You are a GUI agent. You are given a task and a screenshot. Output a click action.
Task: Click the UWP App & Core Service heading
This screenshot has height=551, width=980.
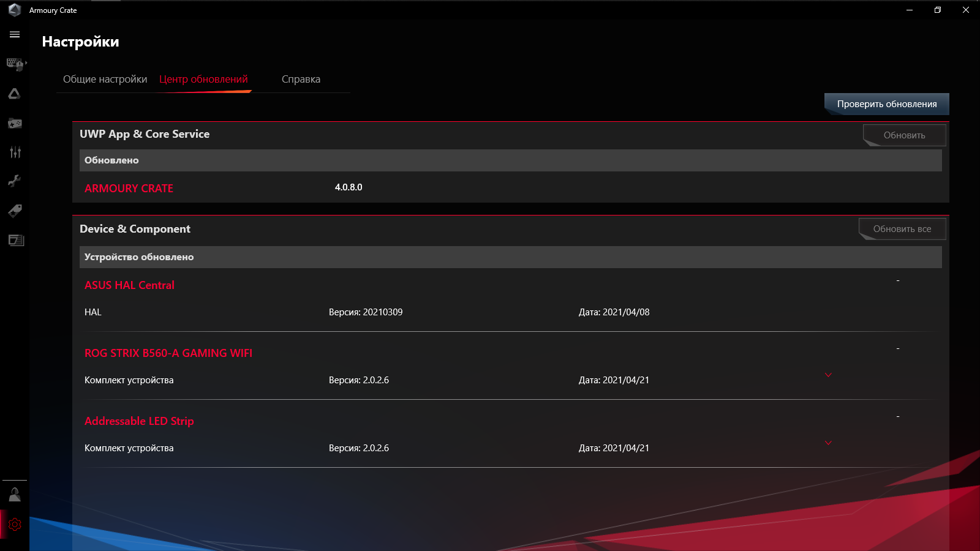tap(145, 134)
